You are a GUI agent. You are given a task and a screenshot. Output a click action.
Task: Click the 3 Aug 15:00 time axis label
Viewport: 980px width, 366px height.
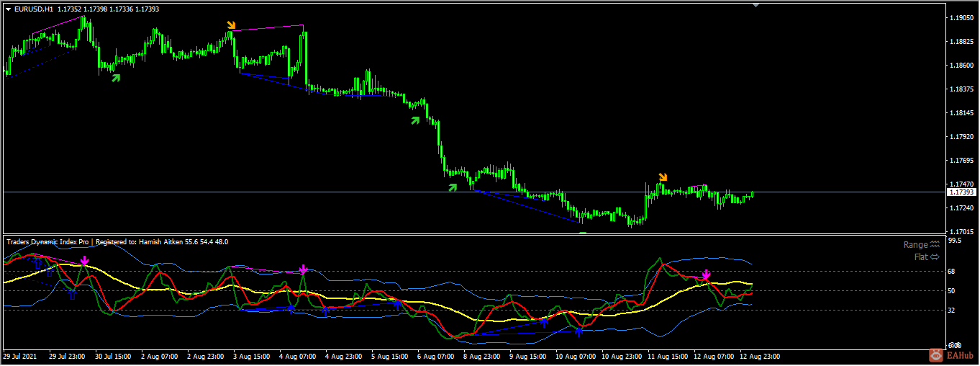(251, 357)
